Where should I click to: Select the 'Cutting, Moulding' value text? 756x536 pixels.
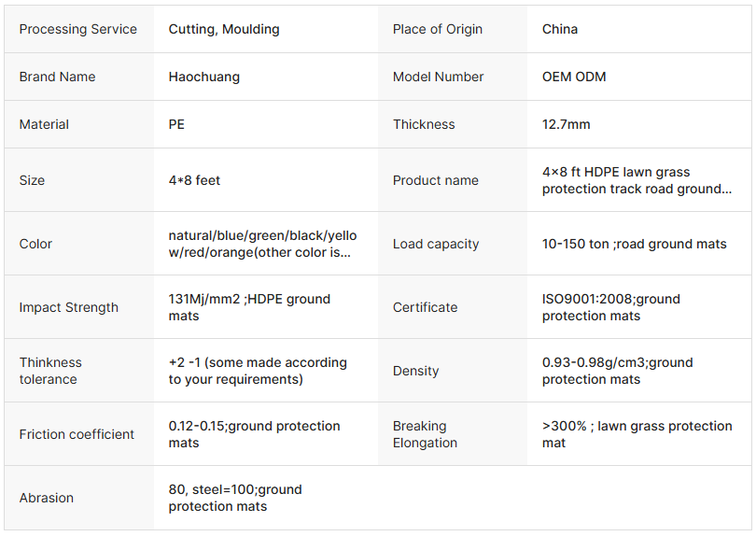[224, 29]
